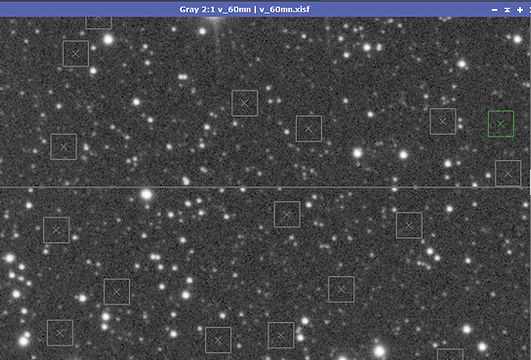Maximize the v_60mn image window with plus icon
This screenshot has width=531, height=360.
[x=520, y=10]
